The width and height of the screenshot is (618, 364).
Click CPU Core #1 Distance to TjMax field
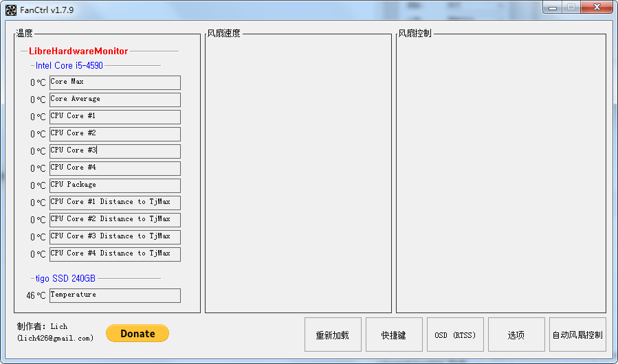[115, 203]
